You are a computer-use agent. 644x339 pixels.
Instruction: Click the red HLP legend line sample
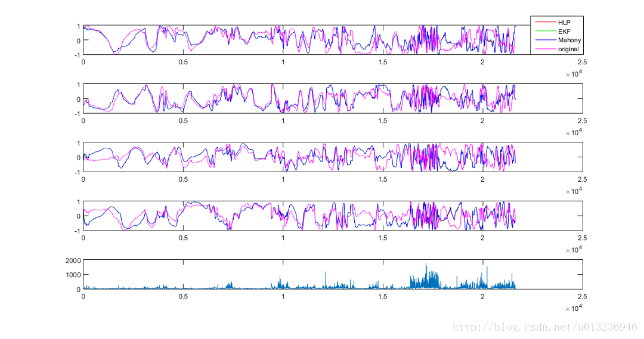(546, 23)
